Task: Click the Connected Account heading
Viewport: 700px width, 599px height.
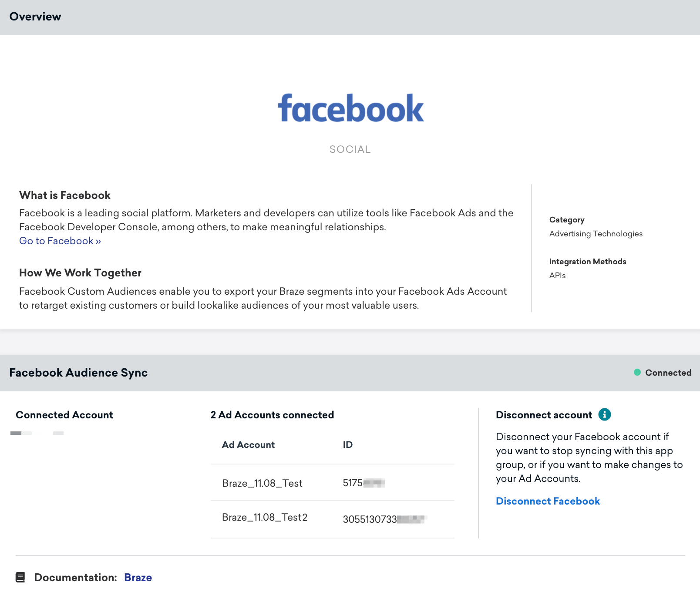Action: [x=64, y=415]
